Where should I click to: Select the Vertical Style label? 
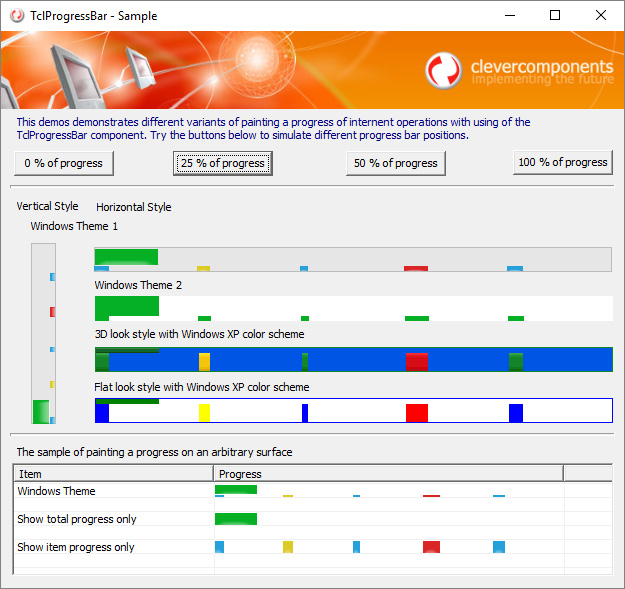point(47,207)
